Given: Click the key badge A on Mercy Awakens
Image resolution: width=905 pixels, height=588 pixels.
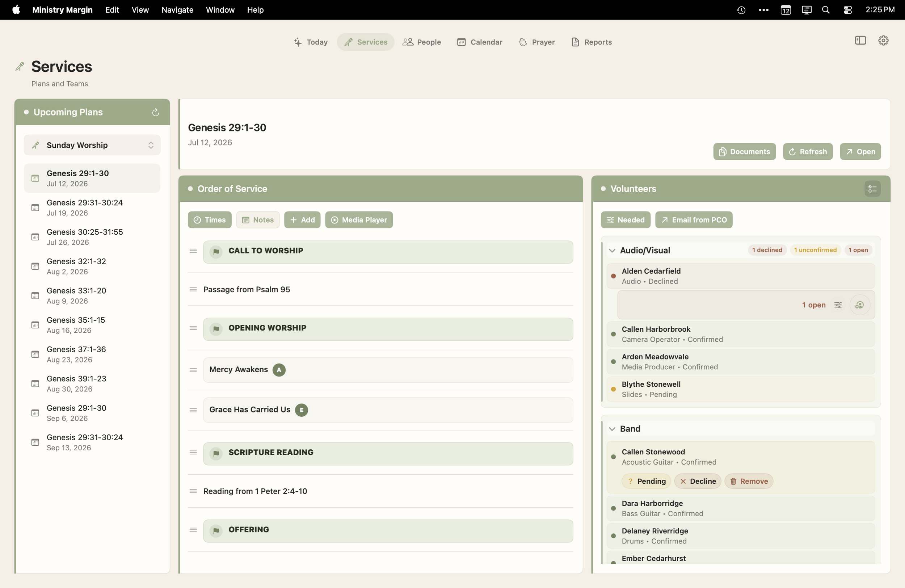Looking at the screenshot, I should tap(279, 370).
